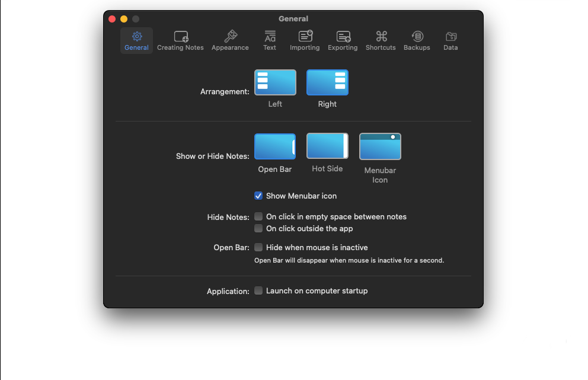
Task: Enable Hide when mouse is inactive
Action: (258, 247)
